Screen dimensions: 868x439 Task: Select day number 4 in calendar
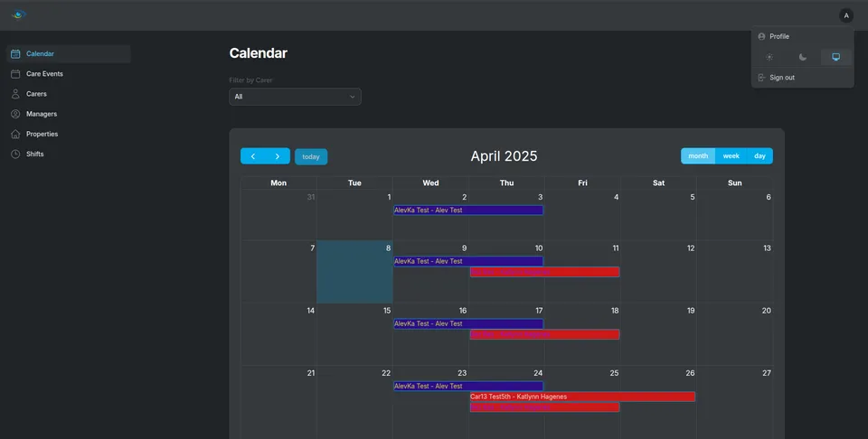tap(616, 197)
